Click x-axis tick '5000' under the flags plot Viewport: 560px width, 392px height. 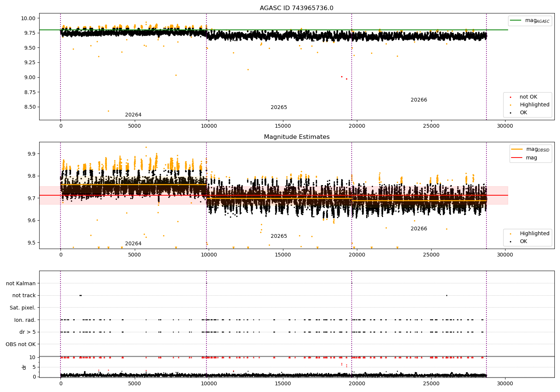pyautogui.click(x=135, y=384)
